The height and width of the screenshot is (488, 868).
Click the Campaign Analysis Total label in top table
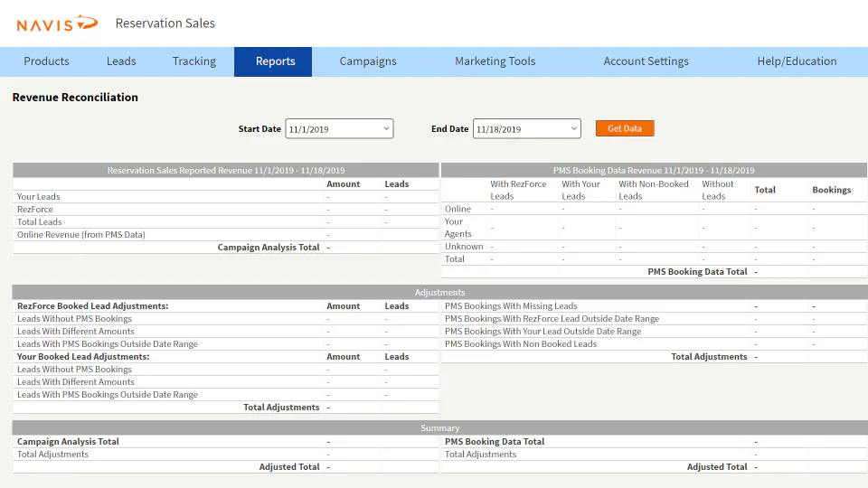coord(269,248)
